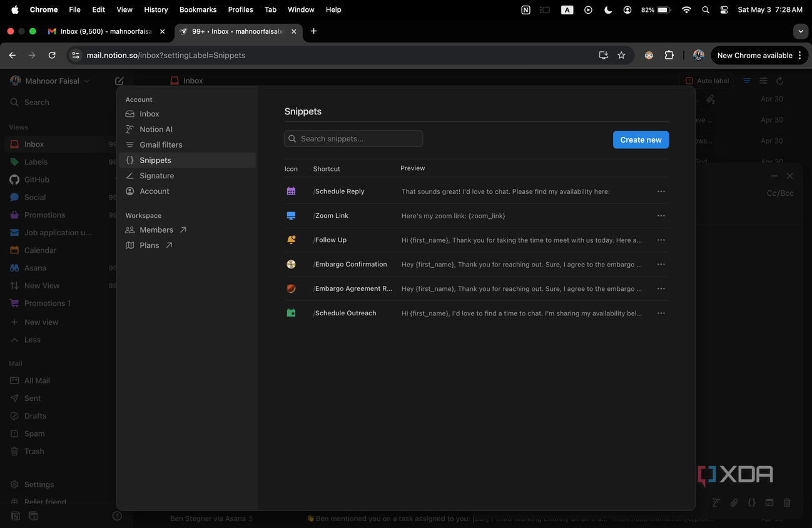Click the snippets braces icon in the compose toolbar
Viewport: 812px width, 528px height.
point(752,502)
